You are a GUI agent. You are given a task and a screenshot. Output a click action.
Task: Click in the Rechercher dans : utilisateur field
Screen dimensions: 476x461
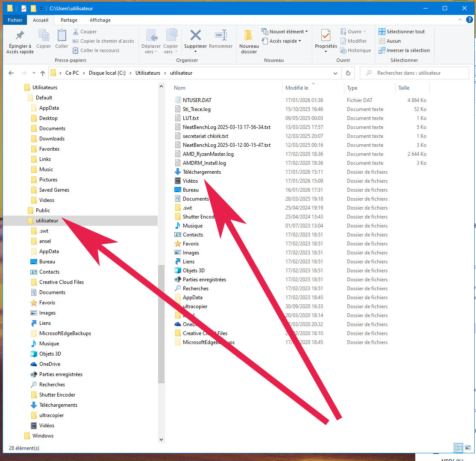tap(414, 73)
